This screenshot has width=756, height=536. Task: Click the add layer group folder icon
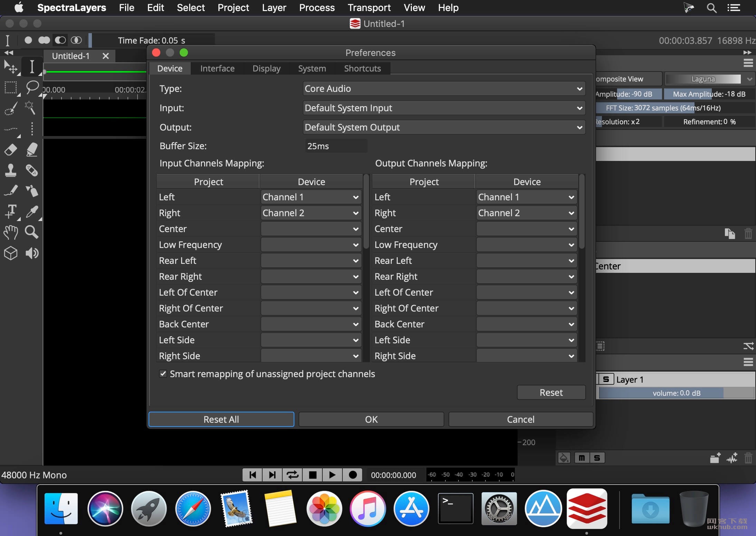(x=715, y=458)
